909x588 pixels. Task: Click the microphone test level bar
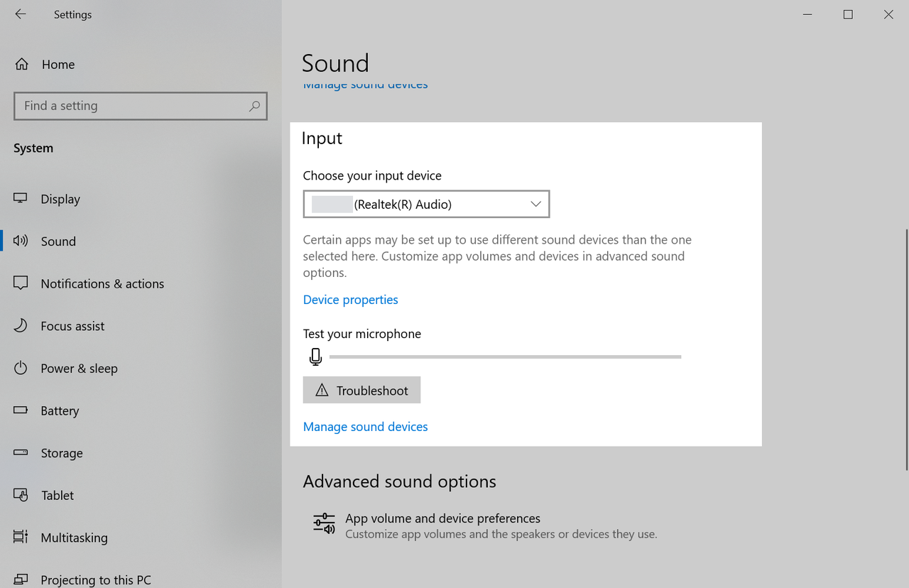[x=505, y=356]
